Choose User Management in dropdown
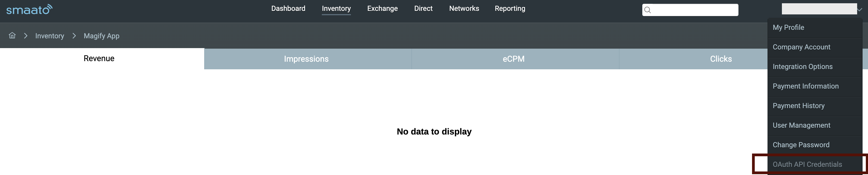Image resolution: width=868 pixels, height=175 pixels. coord(801,126)
